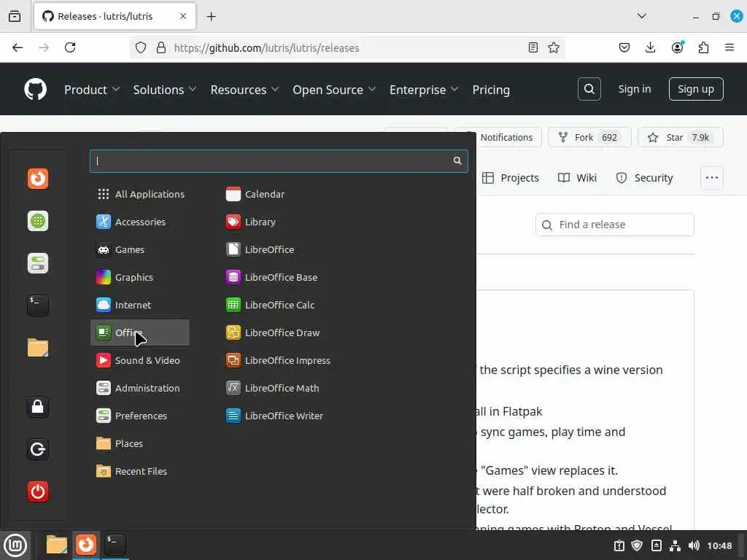The width and height of the screenshot is (747, 560).
Task: Click the application menu search field
Action: (279, 161)
